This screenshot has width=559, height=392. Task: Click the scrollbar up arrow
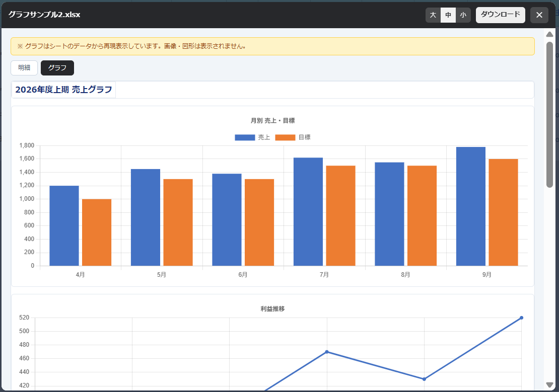pos(549,34)
